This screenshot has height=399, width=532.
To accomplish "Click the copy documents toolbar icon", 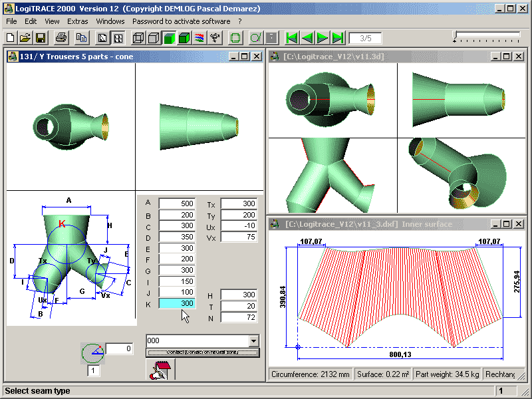I will (81, 38).
